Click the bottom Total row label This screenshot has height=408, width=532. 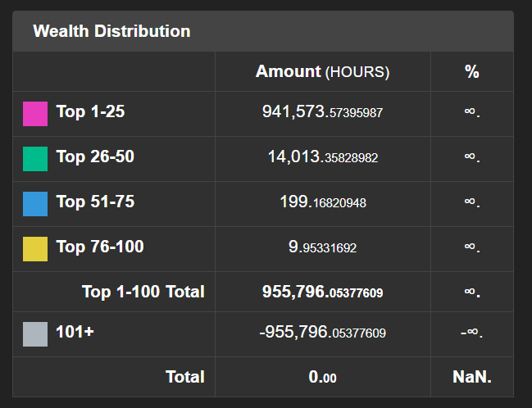(x=185, y=377)
